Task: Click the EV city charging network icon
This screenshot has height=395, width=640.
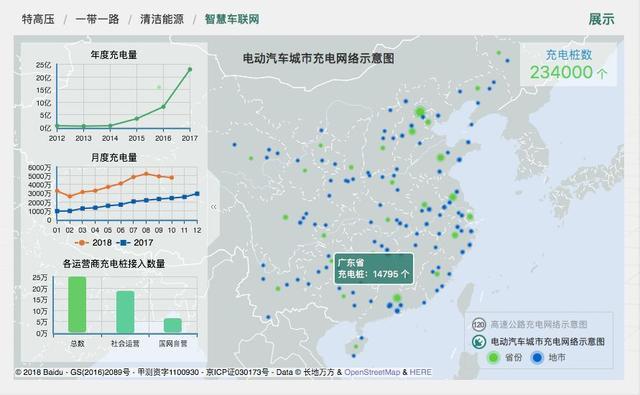Action: coord(479,342)
